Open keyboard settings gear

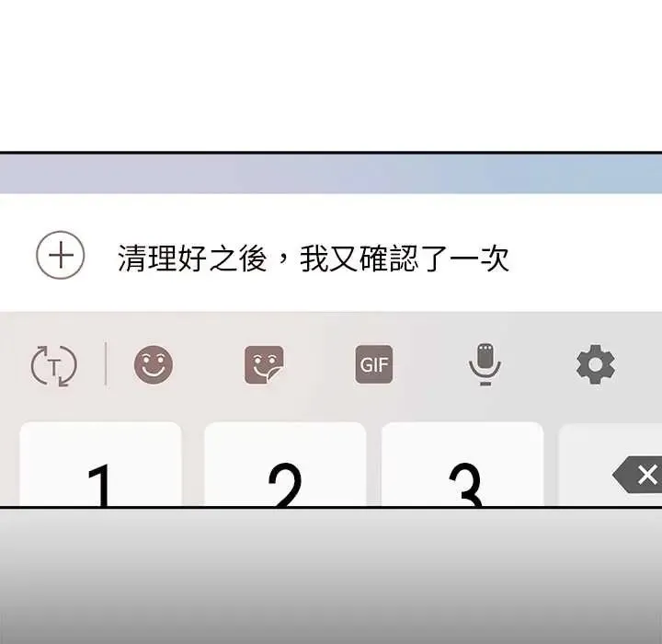pos(596,364)
